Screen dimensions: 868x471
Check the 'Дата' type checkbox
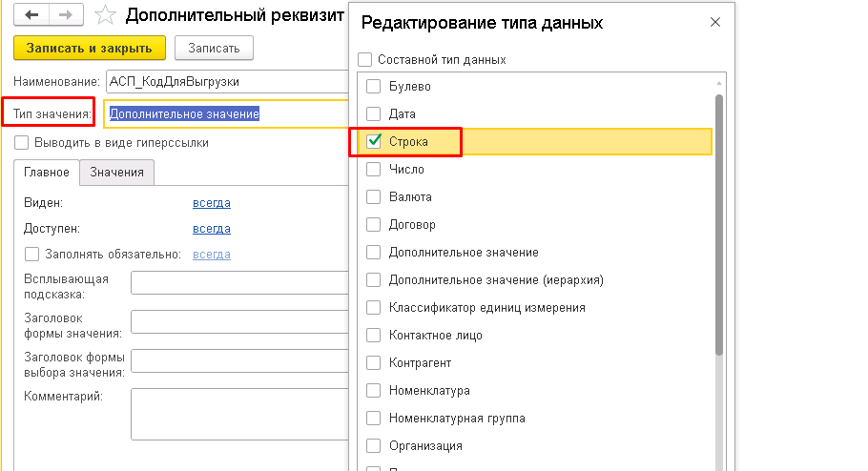(x=374, y=114)
